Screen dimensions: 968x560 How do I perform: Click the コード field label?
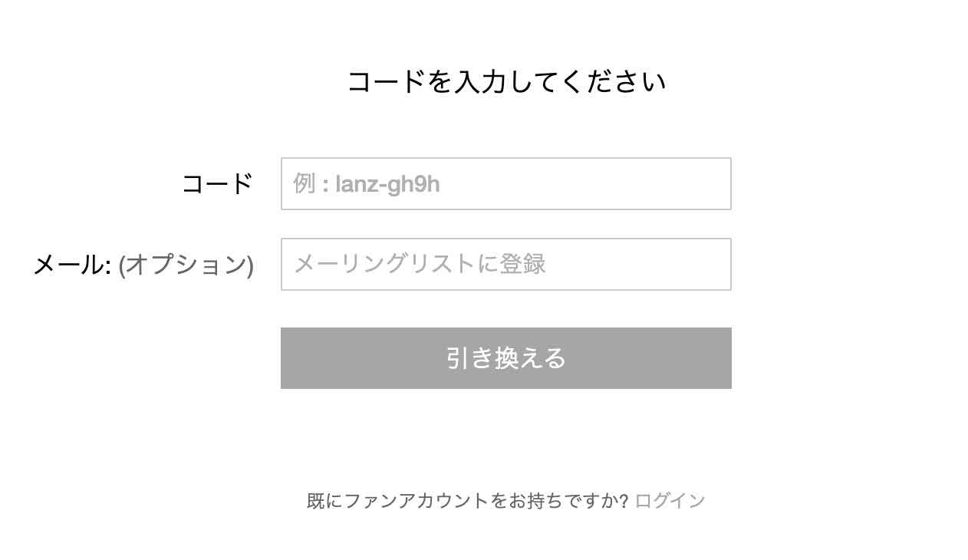pyautogui.click(x=217, y=184)
